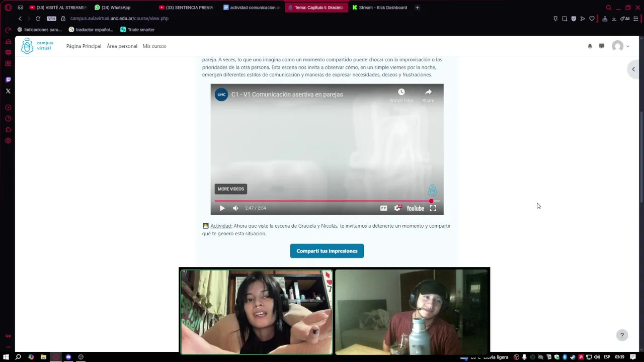Reload the current page
Screen dimensions: 644x362
[38, 19]
